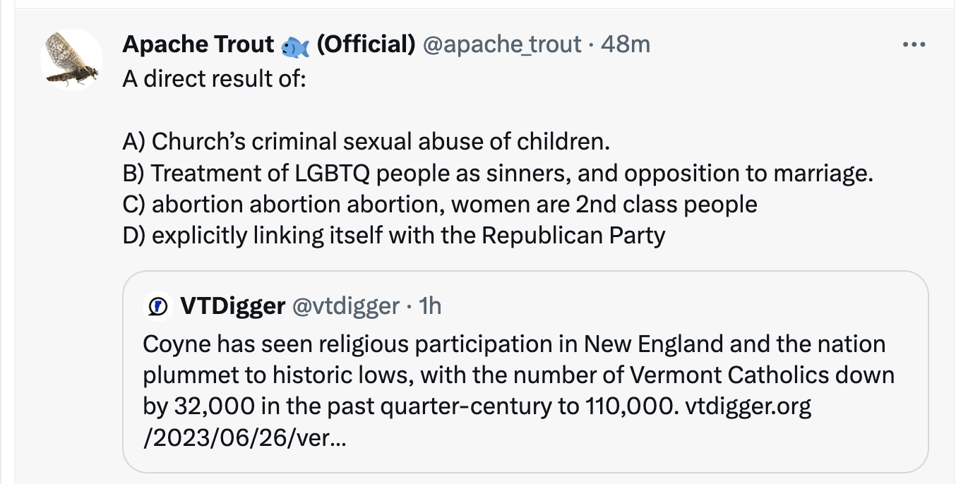
Task: Click the @apache_trout handle
Action: pos(501,44)
